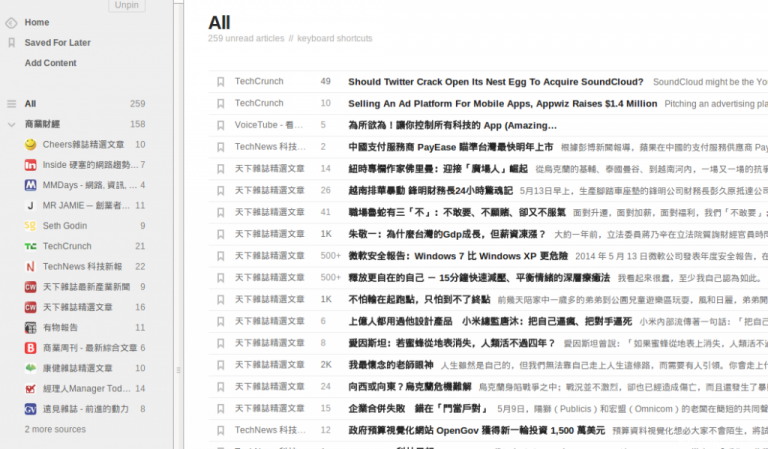The width and height of the screenshot is (768, 449).
Task: Click the 49 engagement count on the Twitter SoundCloud row
Action: click(x=326, y=81)
